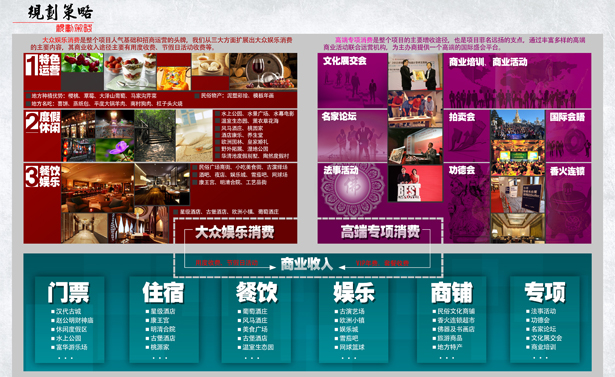
Task: Click the 法事活动 mandala tile
Action: click(352, 190)
